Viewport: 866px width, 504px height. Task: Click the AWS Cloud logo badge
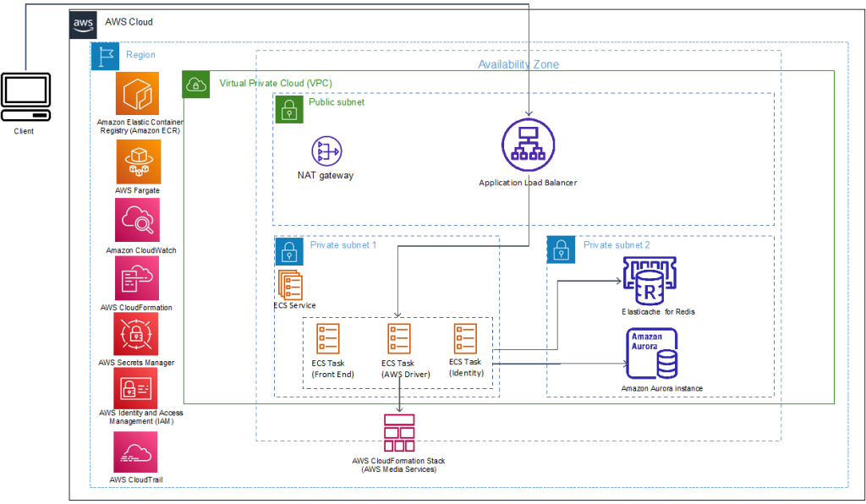82,24
